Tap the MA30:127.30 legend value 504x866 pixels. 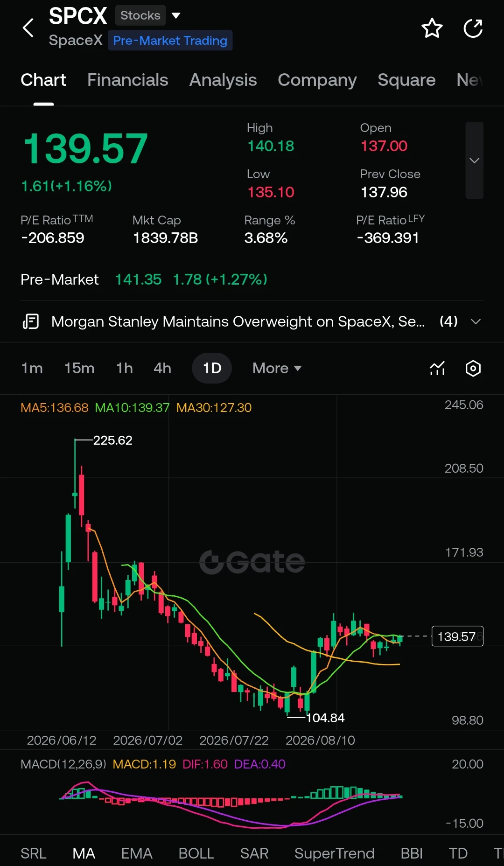(214, 407)
